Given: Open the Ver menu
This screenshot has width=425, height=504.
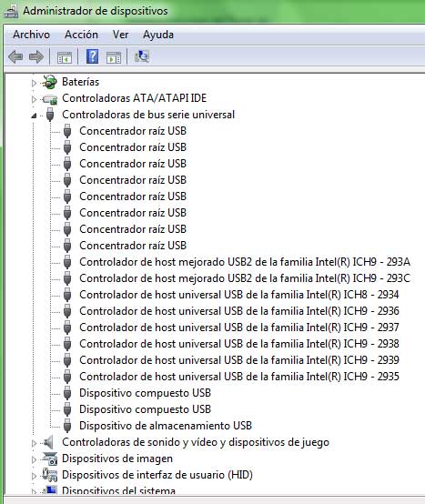Looking at the screenshot, I should click(120, 35).
